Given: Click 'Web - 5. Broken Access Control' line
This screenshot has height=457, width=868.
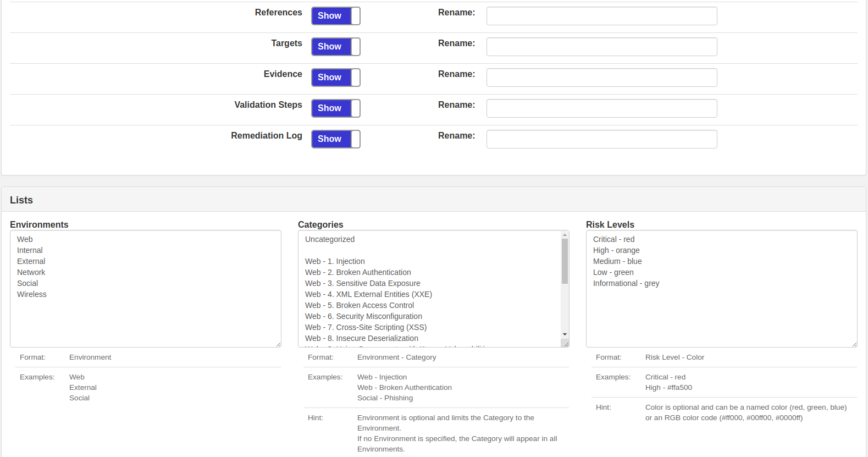Looking at the screenshot, I should click(x=360, y=305).
